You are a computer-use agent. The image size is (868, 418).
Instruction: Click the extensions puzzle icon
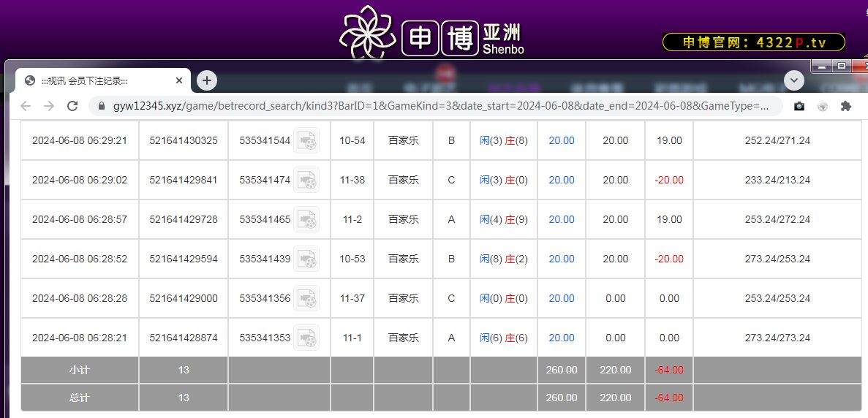pyautogui.click(x=846, y=106)
